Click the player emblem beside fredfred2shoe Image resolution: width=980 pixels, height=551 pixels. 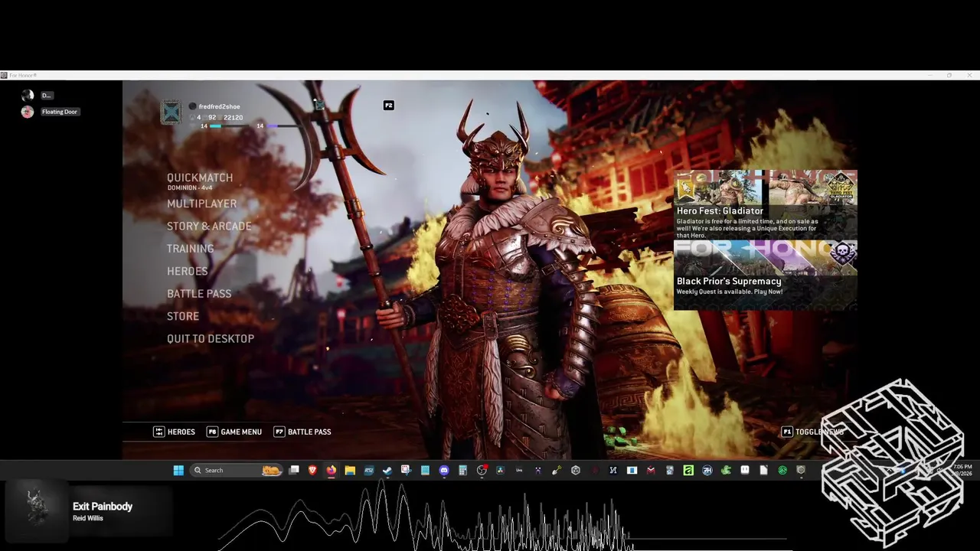click(x=171, y=112)
